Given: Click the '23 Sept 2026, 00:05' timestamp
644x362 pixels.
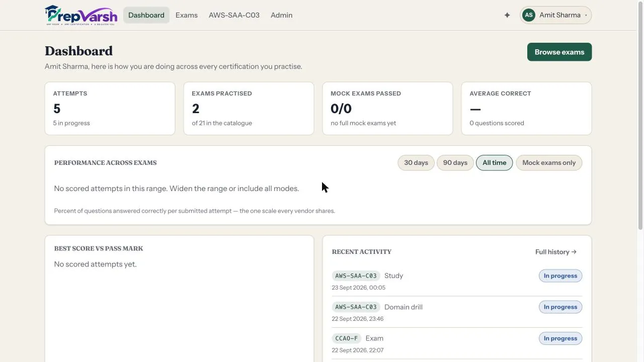Looking at the screenshot, I should tap(358, 288).
